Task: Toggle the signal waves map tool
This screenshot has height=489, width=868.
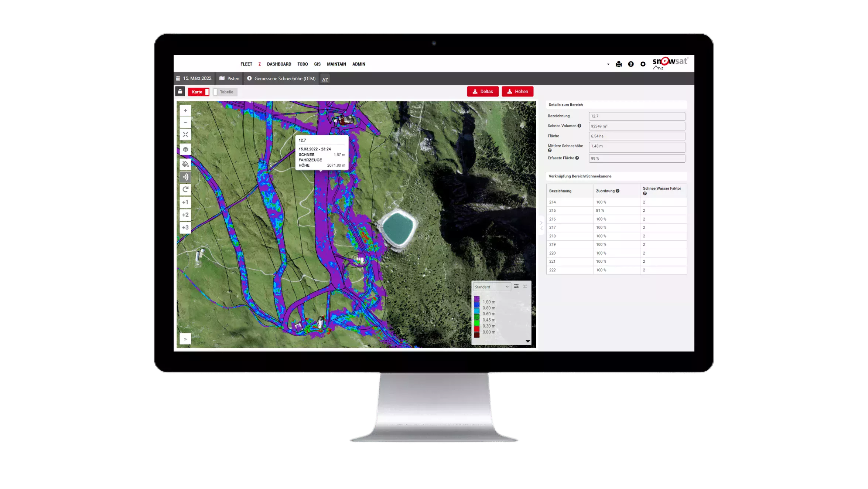Action: 185,177
